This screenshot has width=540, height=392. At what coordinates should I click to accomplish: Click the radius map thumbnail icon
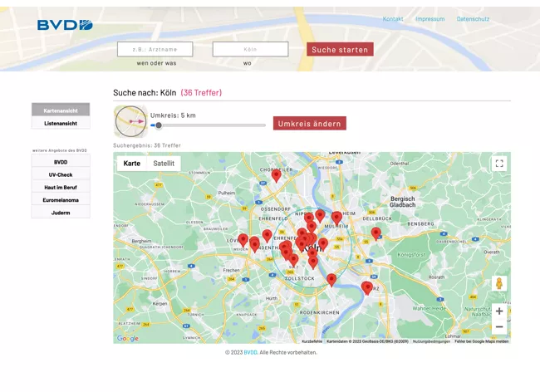coord(130,121)
